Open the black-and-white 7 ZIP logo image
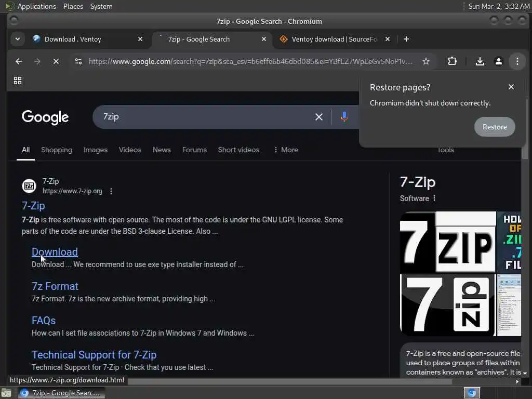 [x=448, y=242]
